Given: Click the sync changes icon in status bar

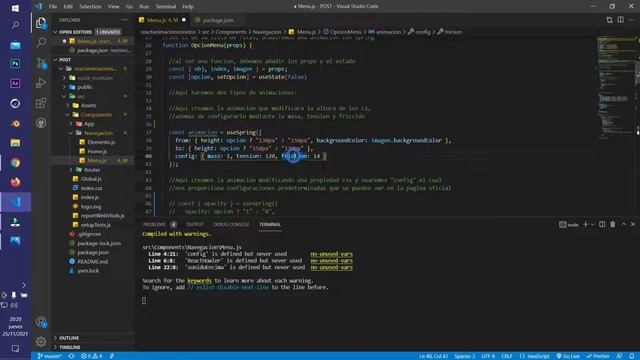Looking at the screenshot, I should (x=71, y=356).
